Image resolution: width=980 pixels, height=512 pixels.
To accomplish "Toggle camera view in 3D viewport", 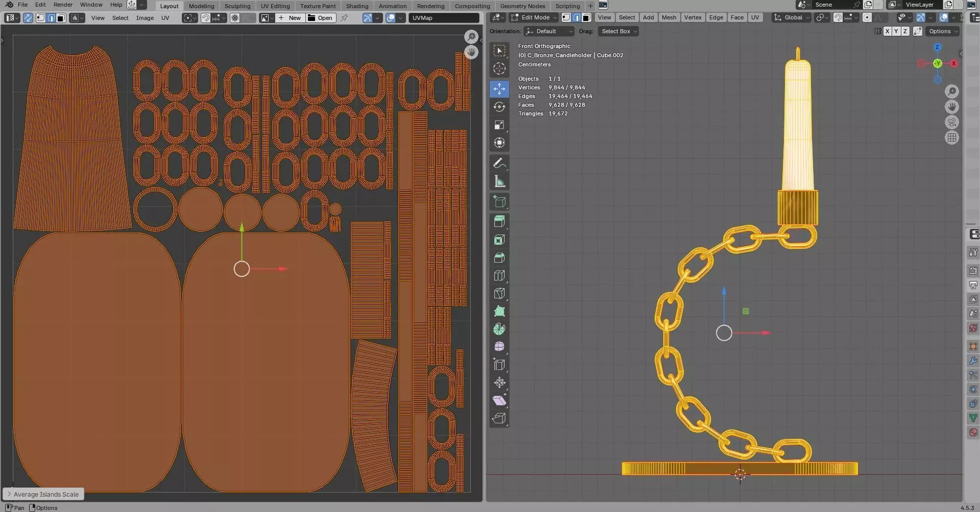I will (952, 122).
